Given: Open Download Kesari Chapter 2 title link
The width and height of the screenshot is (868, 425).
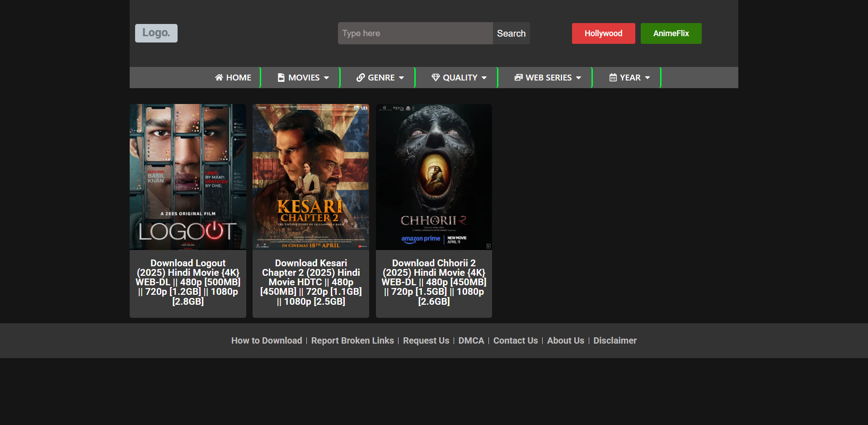Looking at the screenshot, I should (311, 282).
